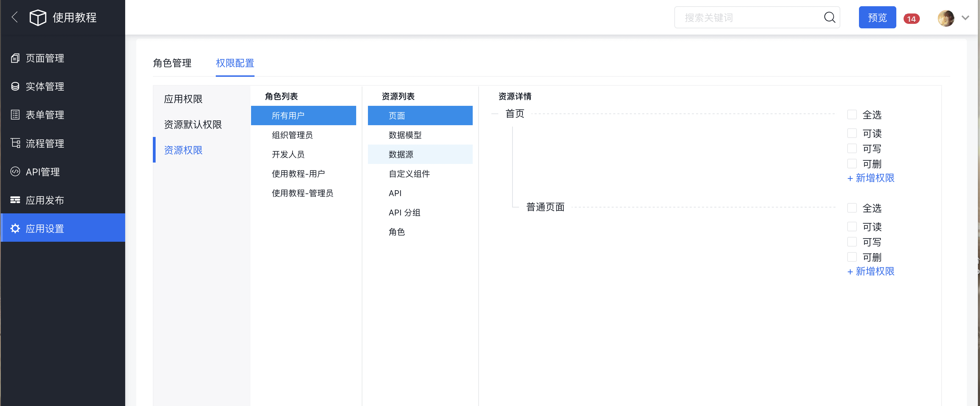Switch to the 权限配置 tab
The image size is (980, 406).
[235, 63]
